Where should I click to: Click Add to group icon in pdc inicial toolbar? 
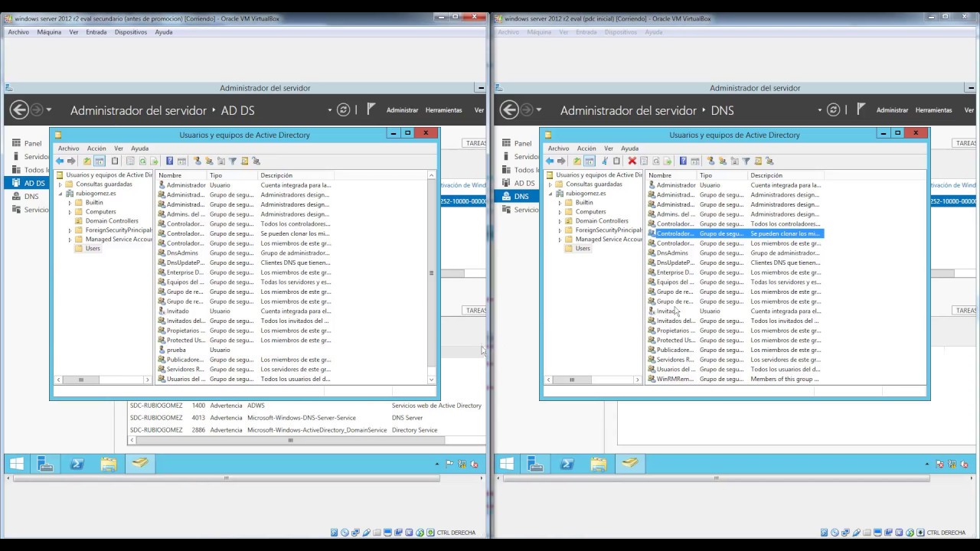coord(769,161)
